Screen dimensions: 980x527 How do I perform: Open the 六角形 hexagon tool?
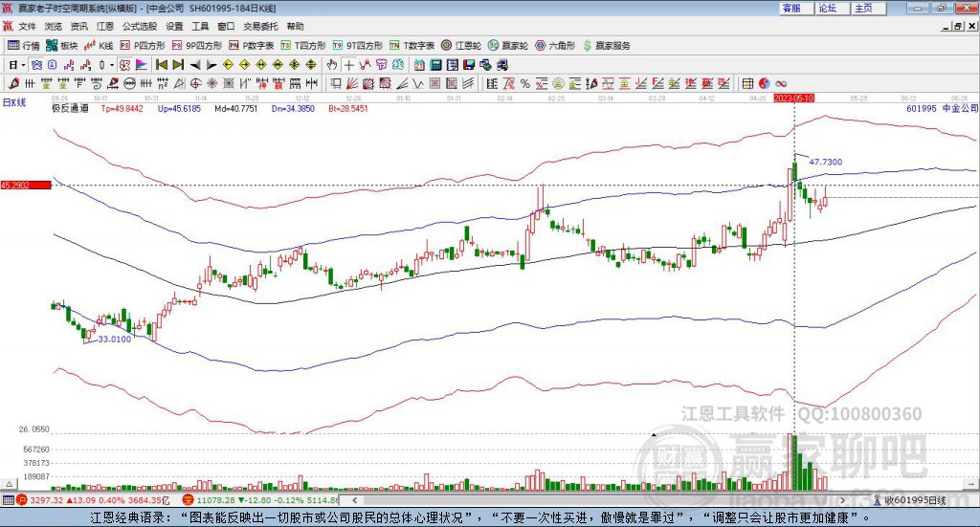[x=555, y=45]
